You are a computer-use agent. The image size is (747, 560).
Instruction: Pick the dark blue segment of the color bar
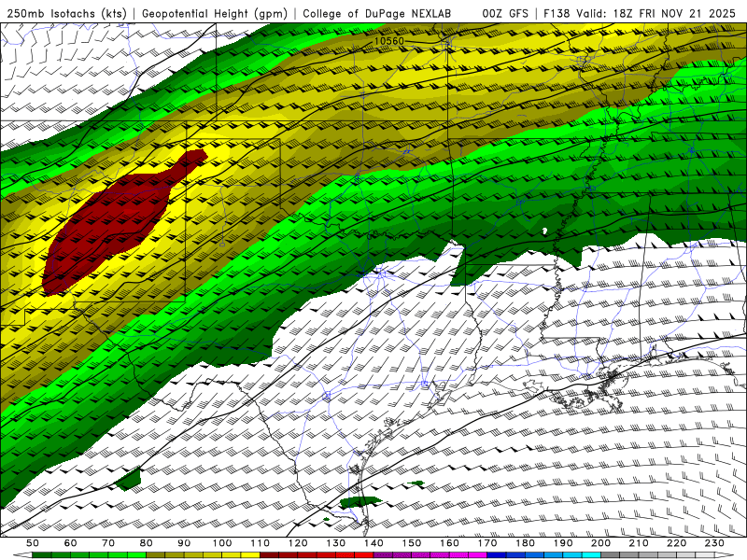pyautogui.click(x=497, y=555)
